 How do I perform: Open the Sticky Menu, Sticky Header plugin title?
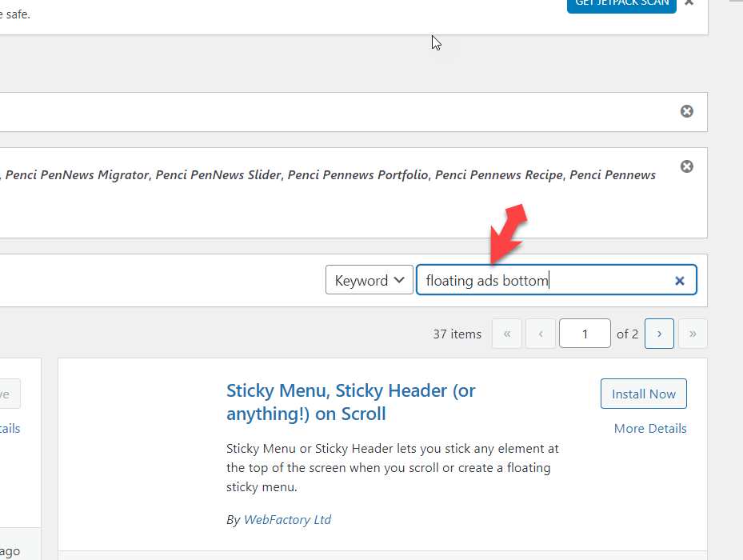tap(350, 402)
